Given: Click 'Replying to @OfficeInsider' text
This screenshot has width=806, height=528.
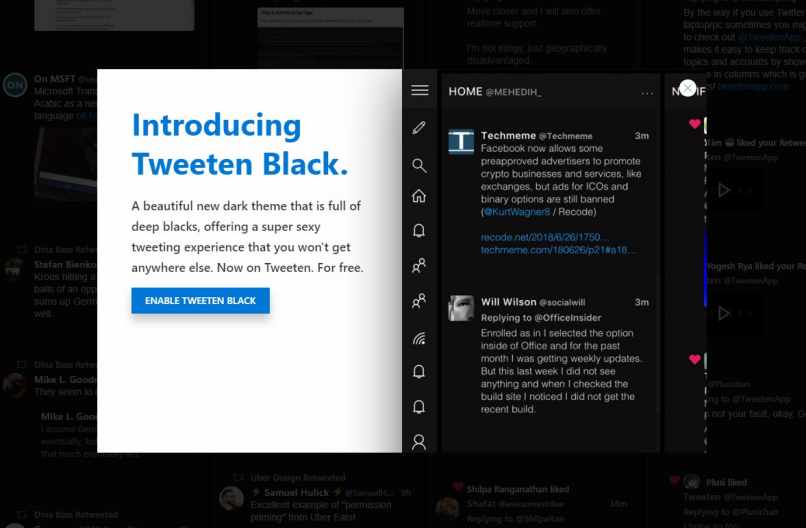Looking at the screenshot, I should [x=541, y=318].
